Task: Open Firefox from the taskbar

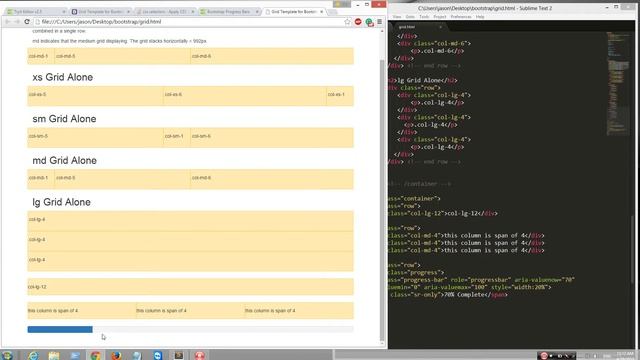Action: 116,355
